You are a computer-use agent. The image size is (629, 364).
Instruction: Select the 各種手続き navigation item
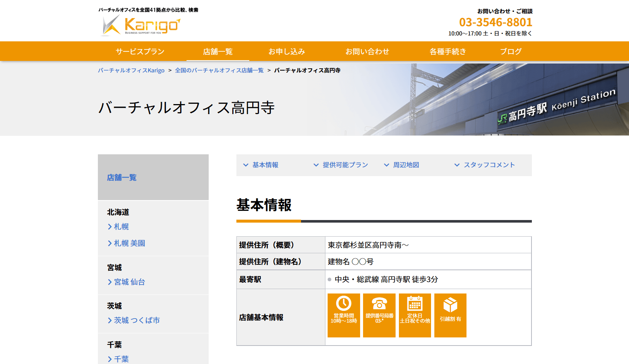pos(448,51)
